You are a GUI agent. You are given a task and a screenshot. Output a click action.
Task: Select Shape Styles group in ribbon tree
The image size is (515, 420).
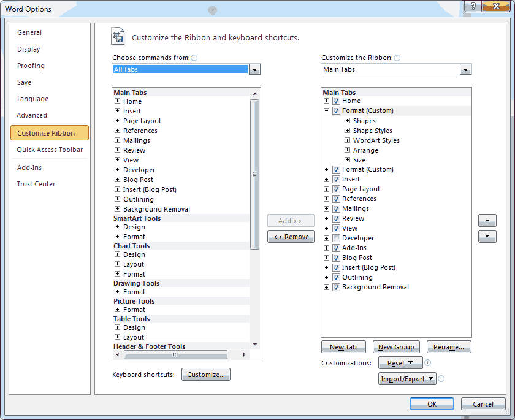click(x=373, y=131)
